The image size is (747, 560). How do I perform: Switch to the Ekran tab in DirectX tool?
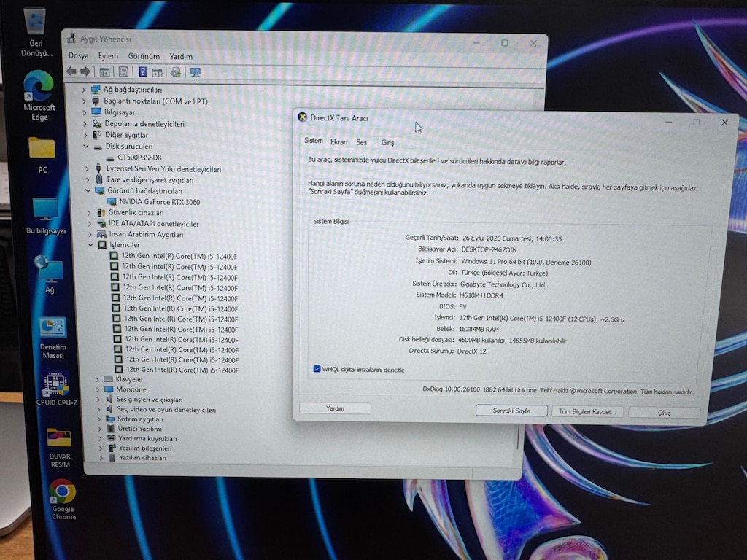(338, 142)
